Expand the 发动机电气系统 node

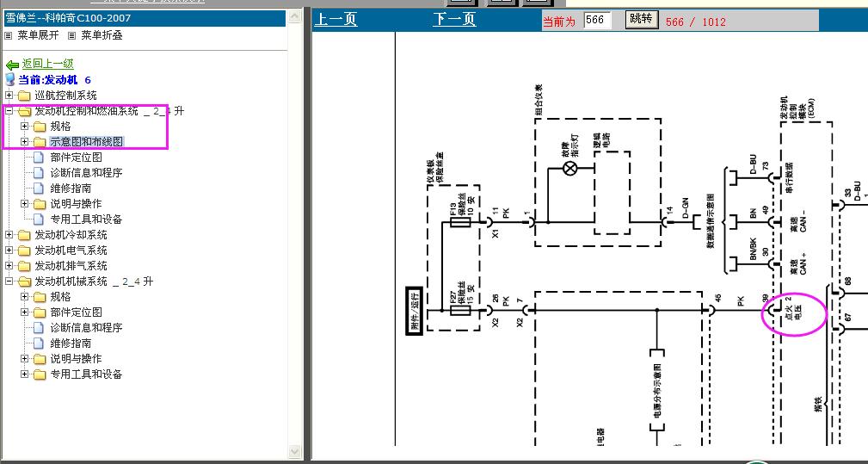click(x=9, y=251)
